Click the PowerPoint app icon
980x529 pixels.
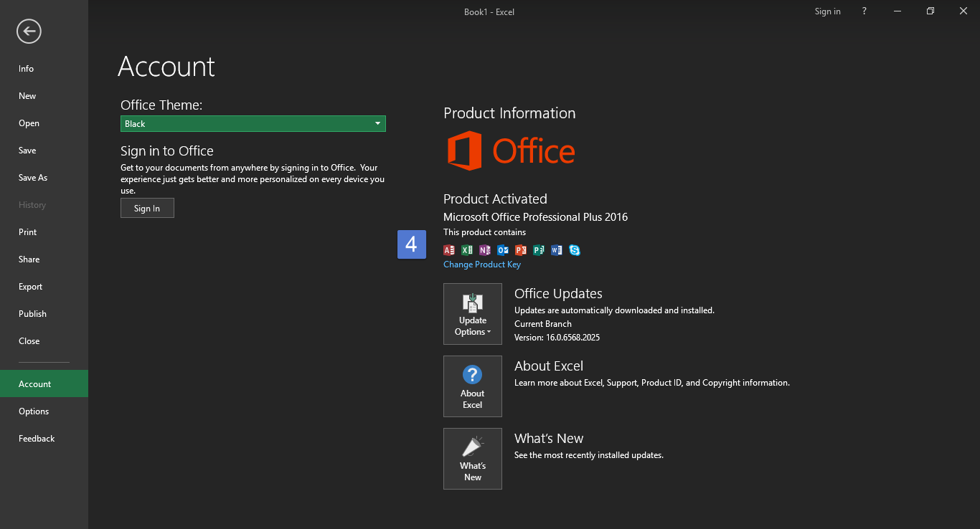pyautogui.click(x=521, y=250)
